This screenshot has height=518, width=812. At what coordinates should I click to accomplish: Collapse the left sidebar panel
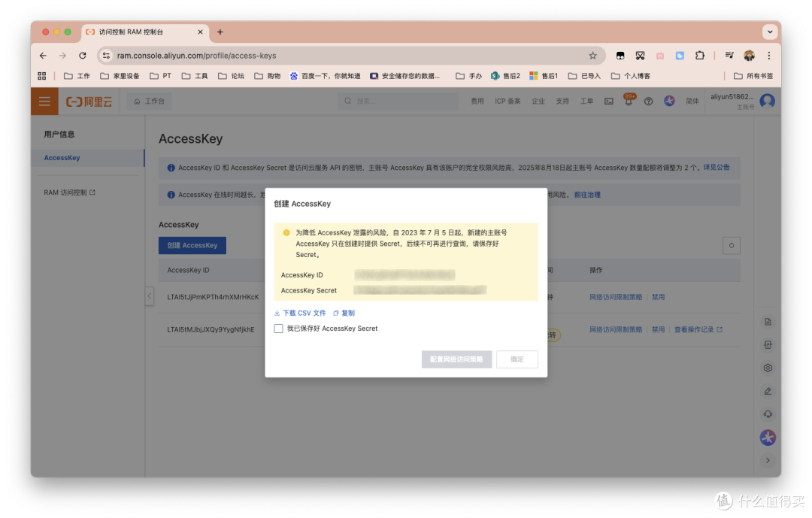(x=149, y=295)
